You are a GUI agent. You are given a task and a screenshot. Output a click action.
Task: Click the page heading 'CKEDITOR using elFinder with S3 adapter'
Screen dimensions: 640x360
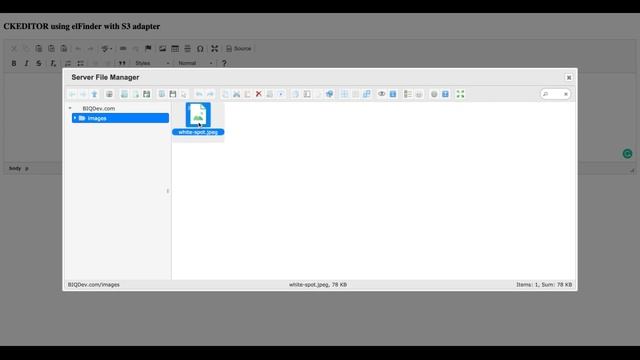click(82, 26)
